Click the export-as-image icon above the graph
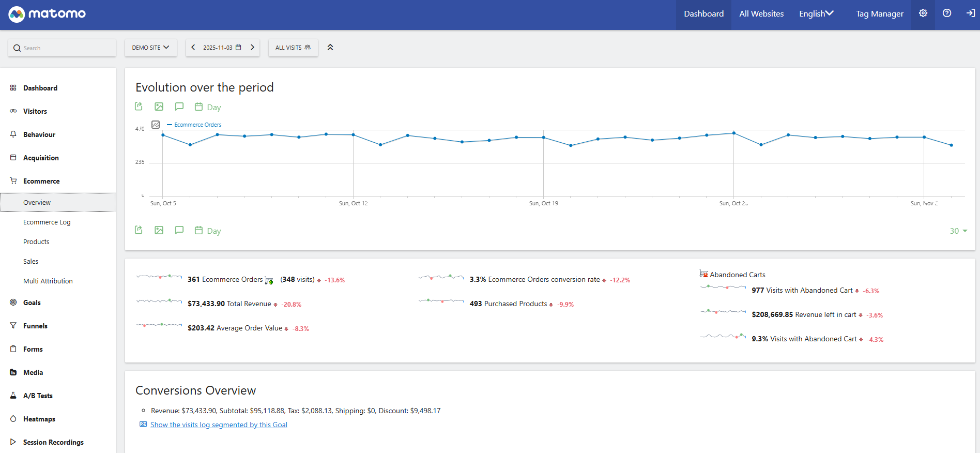Screen dimensions: 980x453 coord(159,107)
